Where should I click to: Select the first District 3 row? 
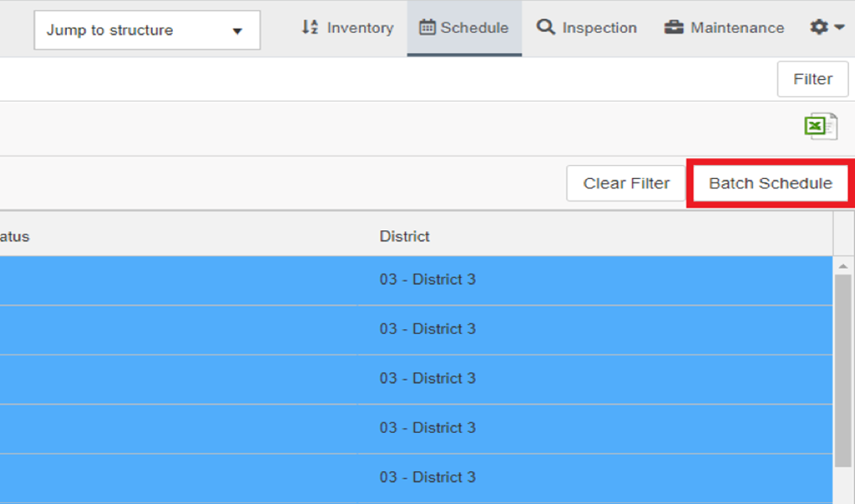click(x=416, y=280)
